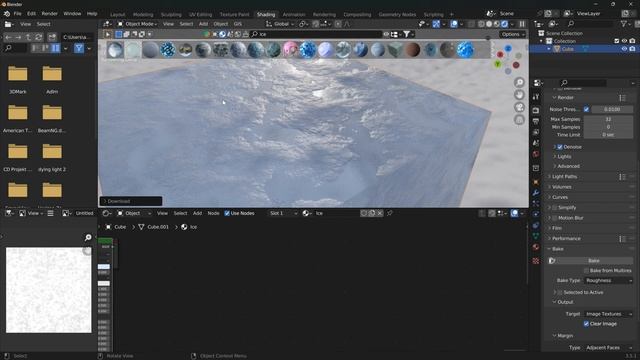
Task: Expand the Performance panel
Action: point(566,238)
